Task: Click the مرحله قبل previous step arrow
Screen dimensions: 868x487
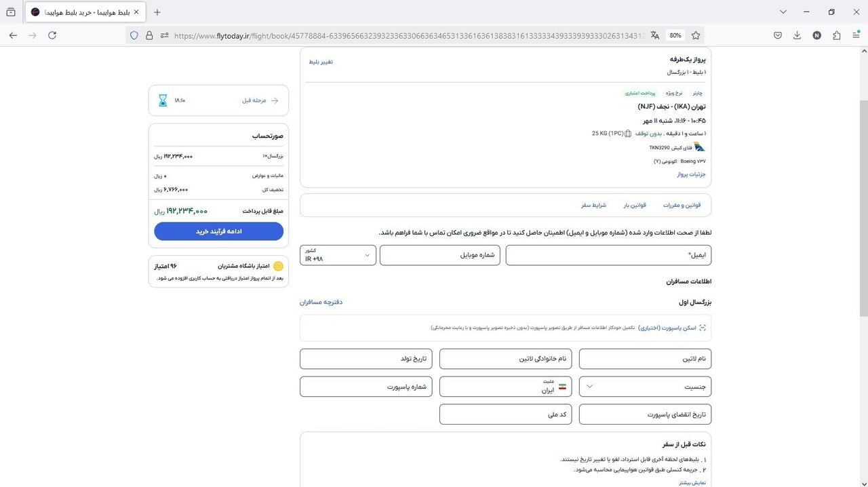Action: (x=275, y=100)
